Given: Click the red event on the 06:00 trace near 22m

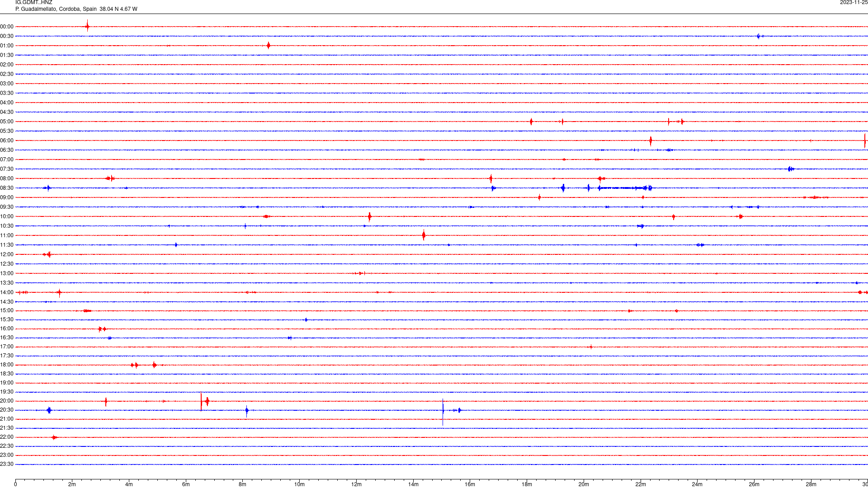Looking at the screenshot, I should pos(651,141).
